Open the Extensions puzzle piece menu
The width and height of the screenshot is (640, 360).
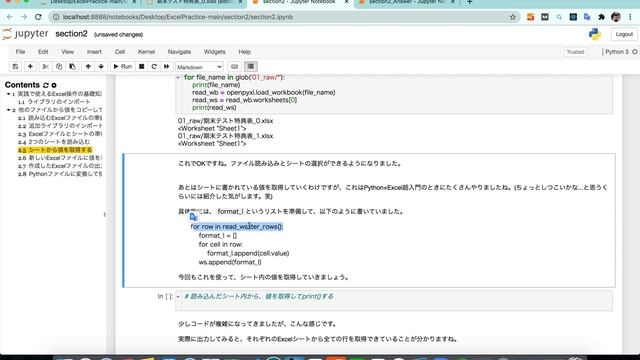click(x=601, y=17)
